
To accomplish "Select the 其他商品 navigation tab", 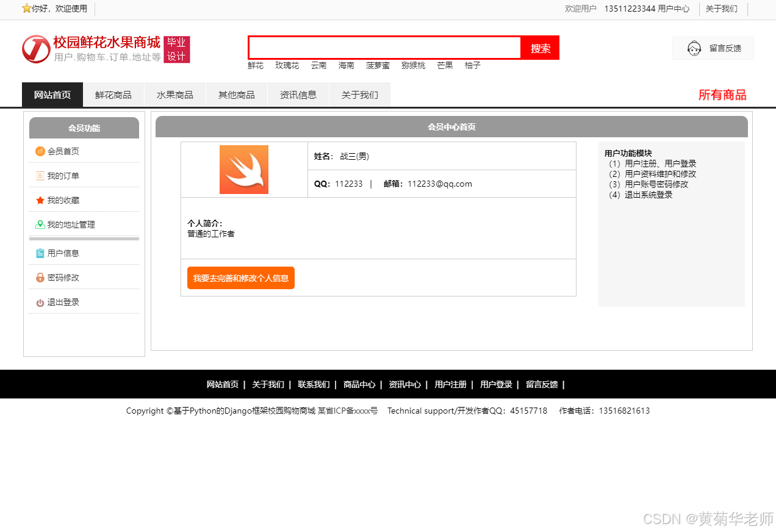I will [x=237, y=95].
